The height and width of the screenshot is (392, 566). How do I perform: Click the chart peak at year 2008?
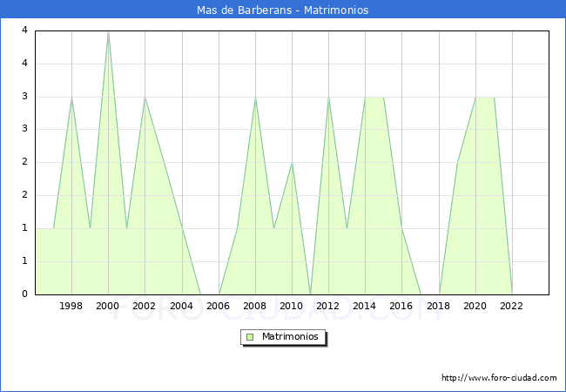[x=255, y=98]
